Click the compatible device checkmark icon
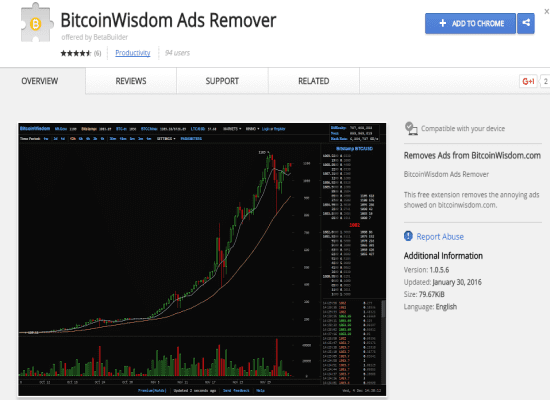Screen dimensions: 550x400 click(411, 128)
